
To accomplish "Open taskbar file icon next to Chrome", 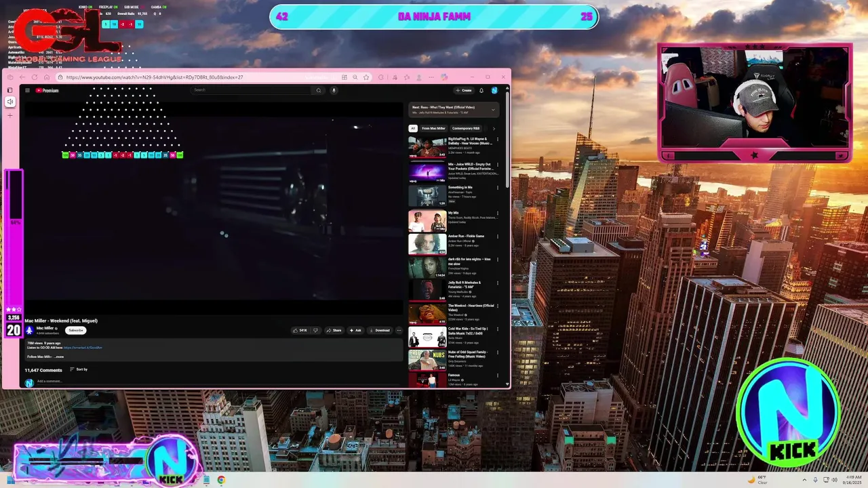I will click(x=206, y=480).
